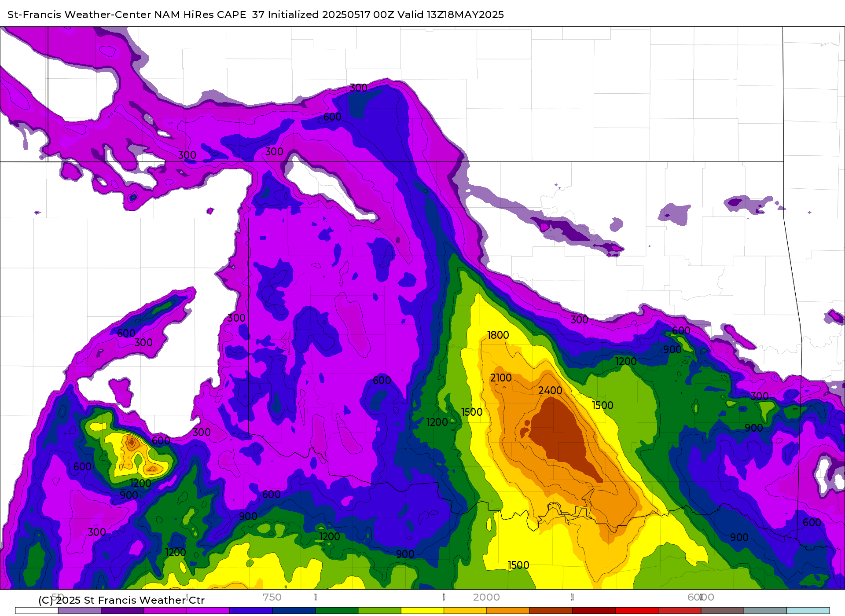Click the 2400 contour label on the map
The image size is (845, 616).
click(x=550, y=391)
